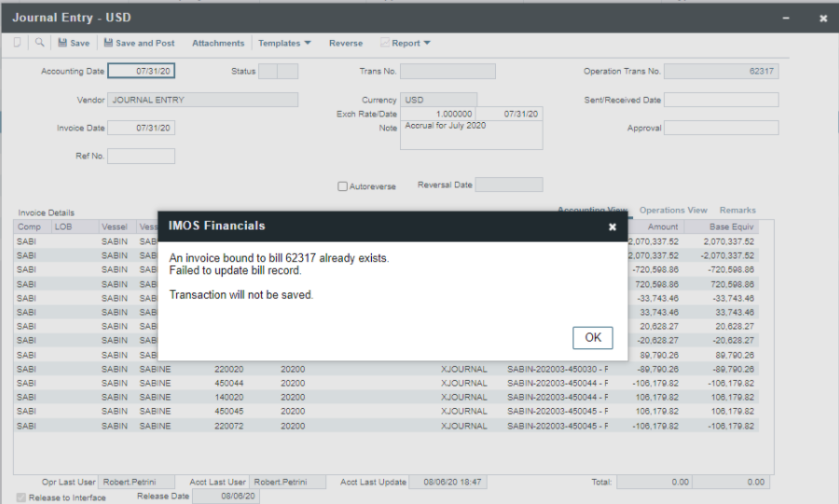Click the magnifier search icon

tap(40, 43)
